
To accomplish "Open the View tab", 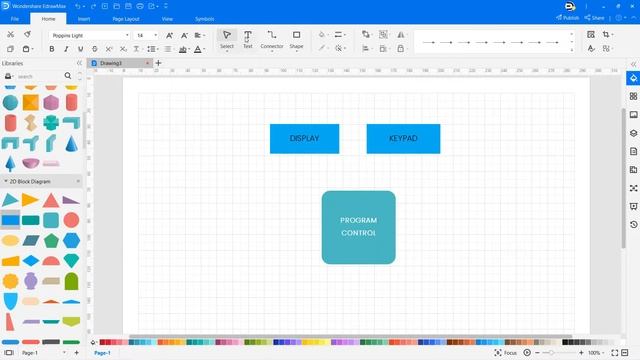I will coord(167,19).
